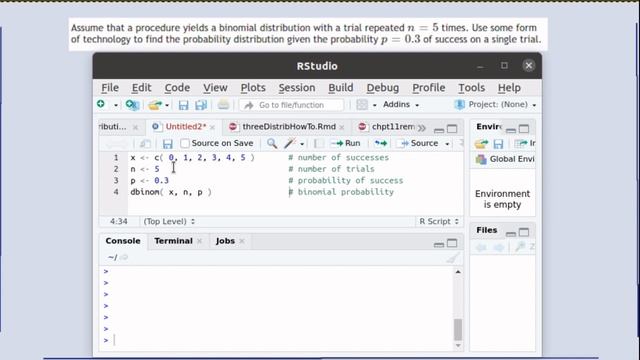Click the Print icon in main toolbar
Image resolution: width=640 pixels, height=360 pixels.
(x=223, y=104)
